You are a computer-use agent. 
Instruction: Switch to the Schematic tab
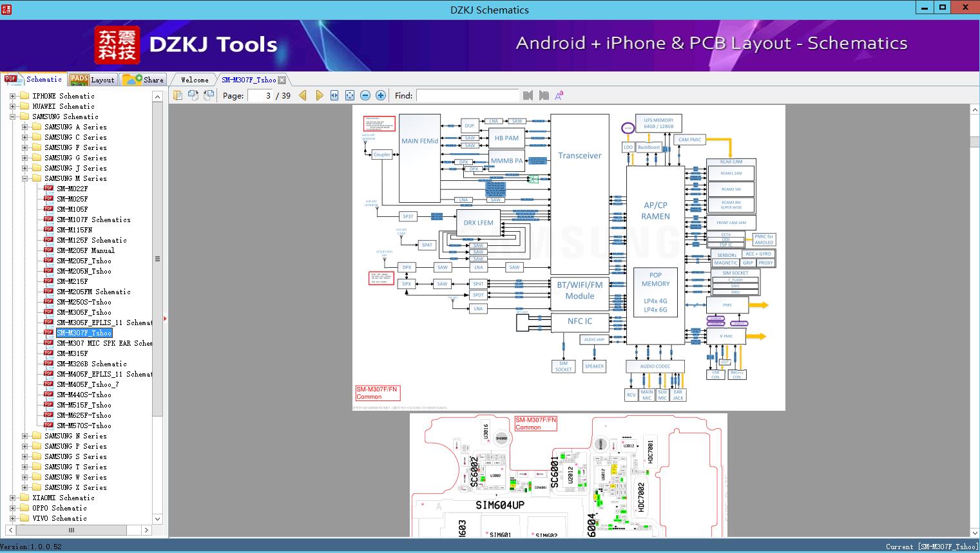click(34, 79)
